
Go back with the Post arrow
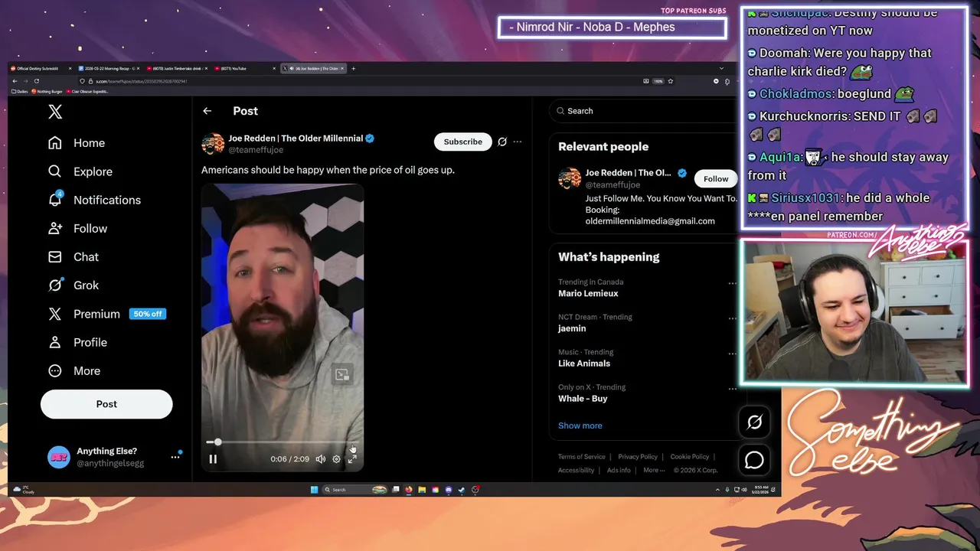coord(207,111)
